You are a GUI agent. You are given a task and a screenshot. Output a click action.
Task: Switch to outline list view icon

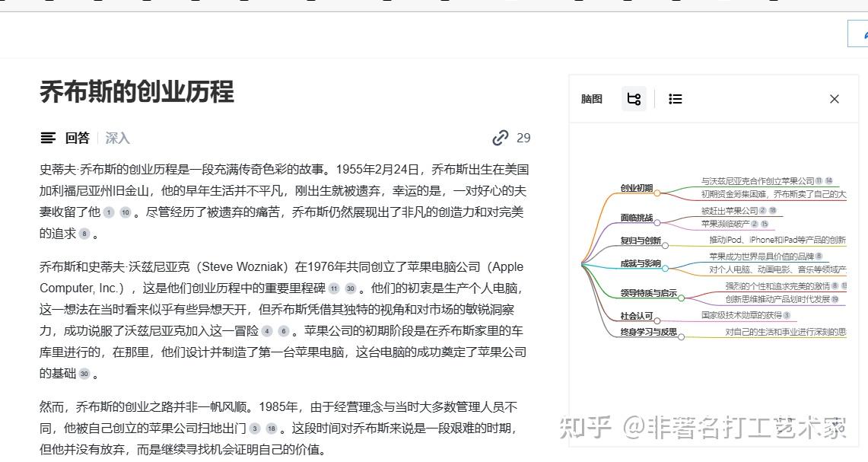[675, 99]
